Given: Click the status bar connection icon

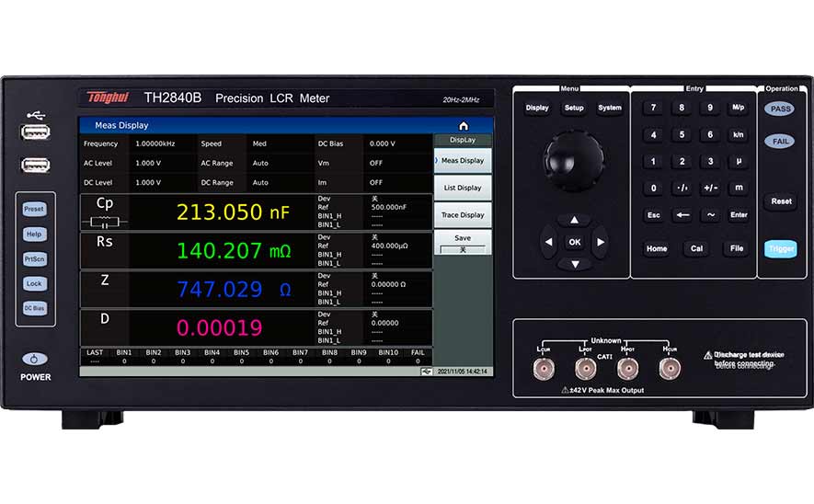Looking at the screenshot, I should pos(426,372).
